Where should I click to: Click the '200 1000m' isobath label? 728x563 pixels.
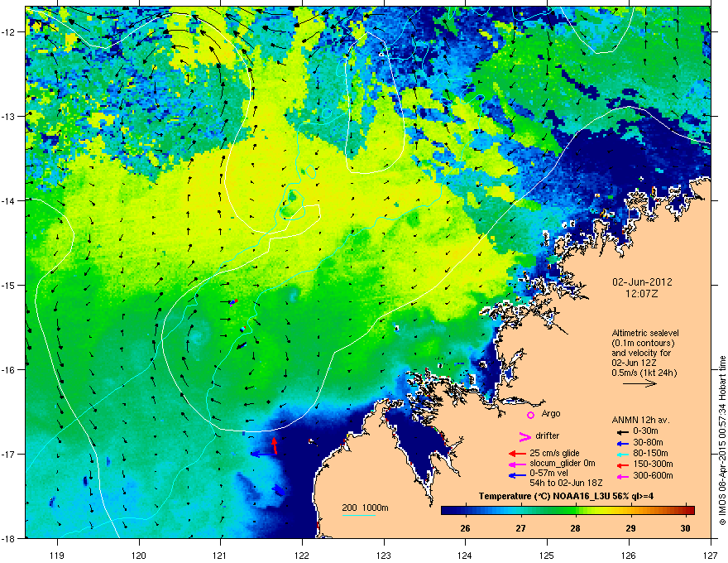click(x=365, y=508)
